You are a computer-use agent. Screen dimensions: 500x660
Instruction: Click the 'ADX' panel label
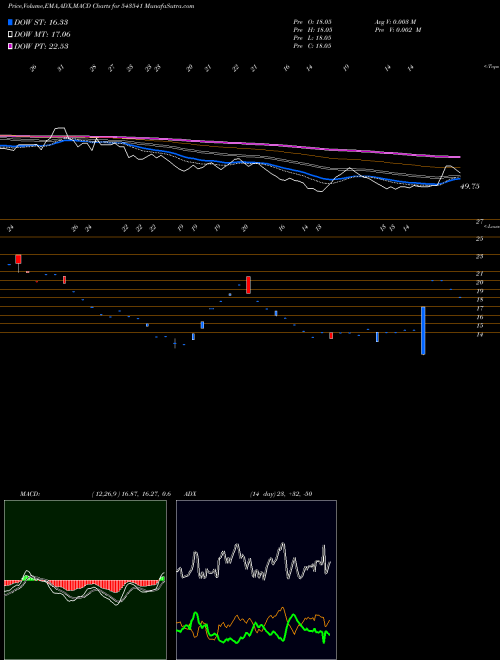[x=190, y=494]
